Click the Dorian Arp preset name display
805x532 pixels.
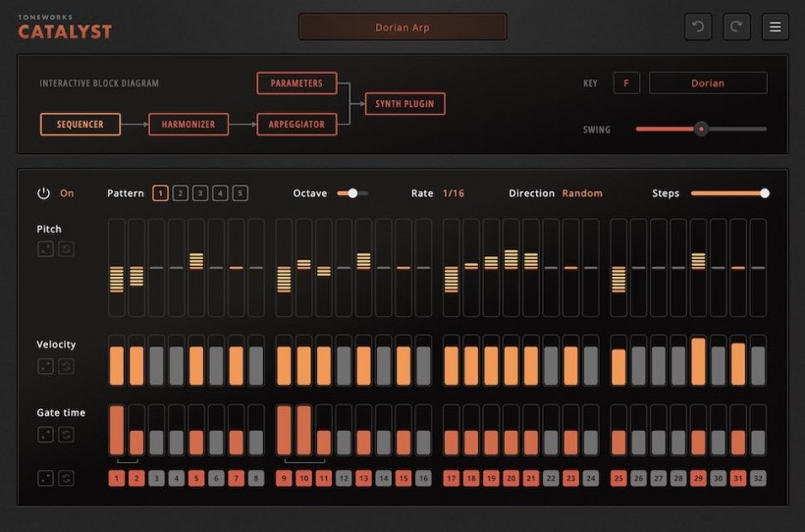[402, 27]
